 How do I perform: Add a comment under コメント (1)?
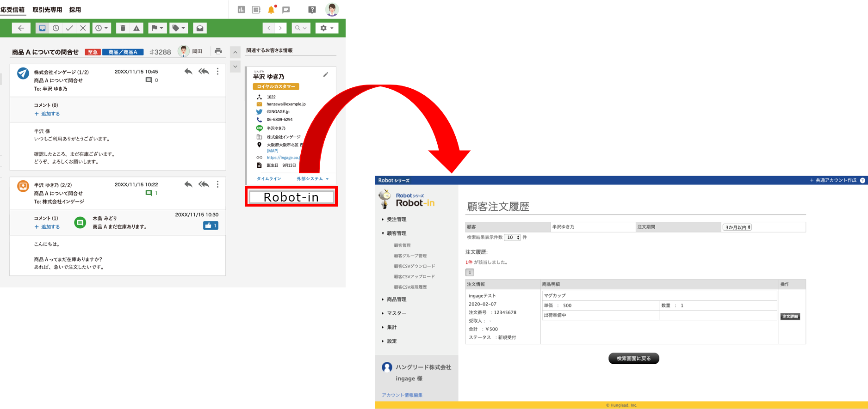coord(47,227)
